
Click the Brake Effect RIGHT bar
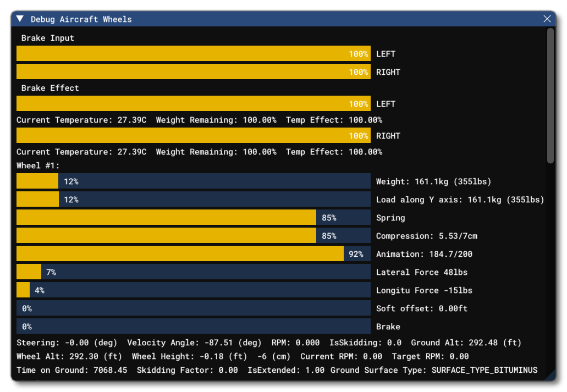192,135
